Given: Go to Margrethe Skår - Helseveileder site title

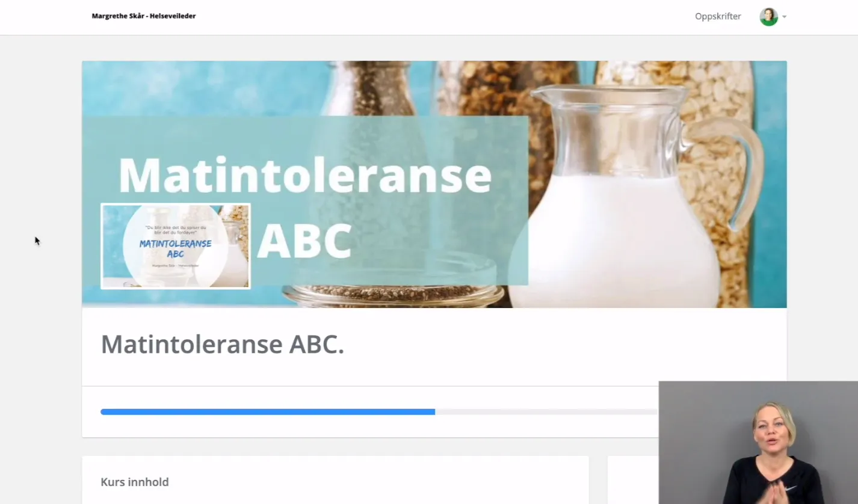Looking at the screenshot, I should [x=144, y=16].
